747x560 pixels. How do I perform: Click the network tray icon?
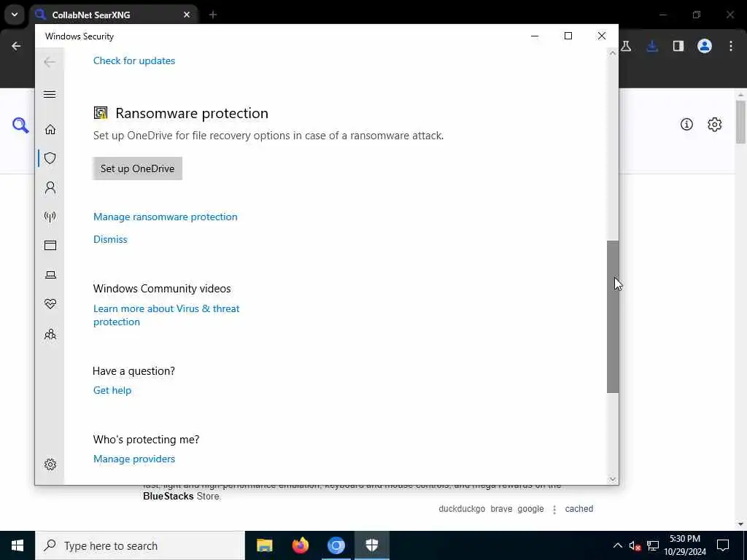coord(653,545)
